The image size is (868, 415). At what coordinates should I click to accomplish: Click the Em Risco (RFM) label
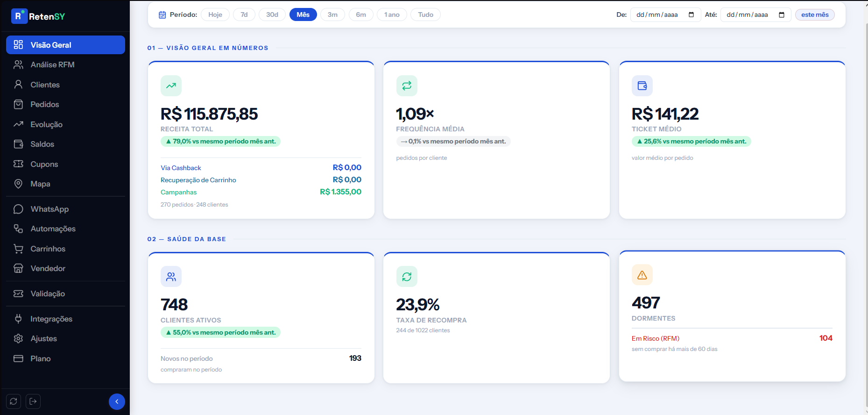[x=656, y=338]
